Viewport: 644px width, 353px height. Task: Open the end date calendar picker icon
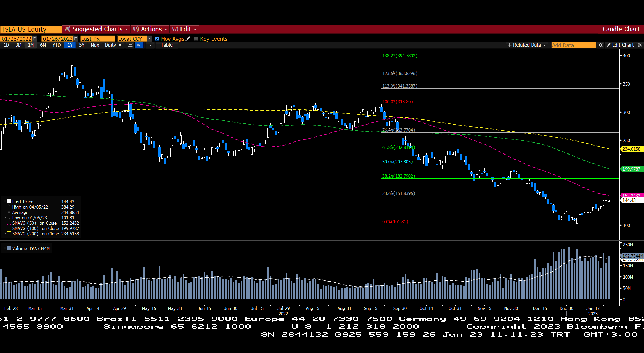coord(76,39)
